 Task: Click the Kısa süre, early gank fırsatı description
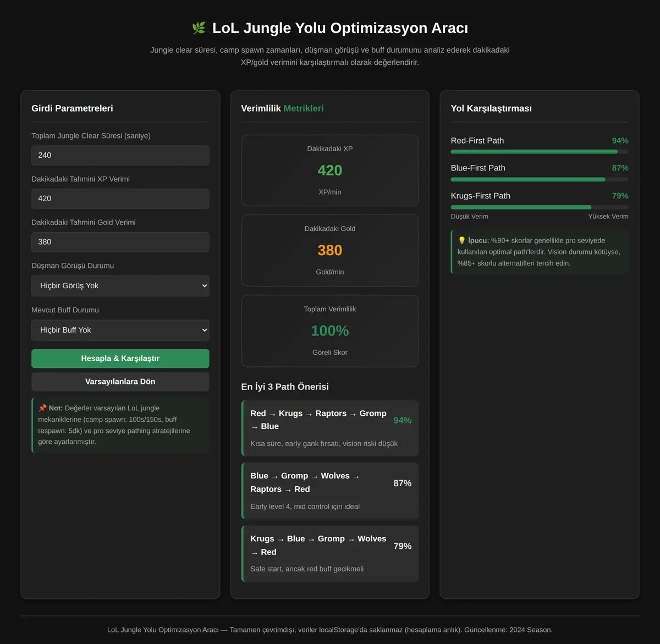click(x=324, y=444)
